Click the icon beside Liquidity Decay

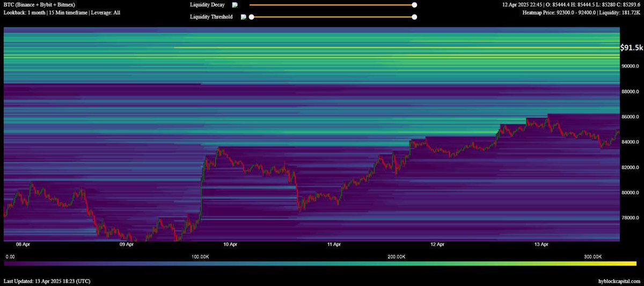(x=235, y=5)
